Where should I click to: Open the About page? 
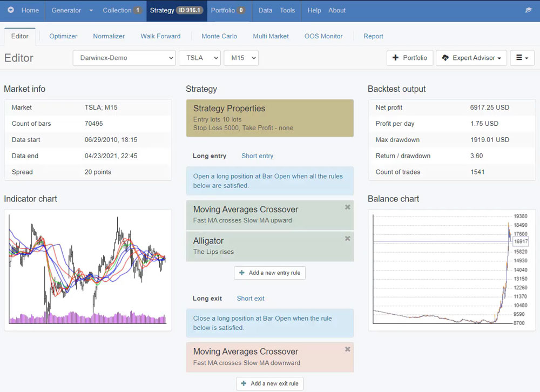click(x=337, y=10)
